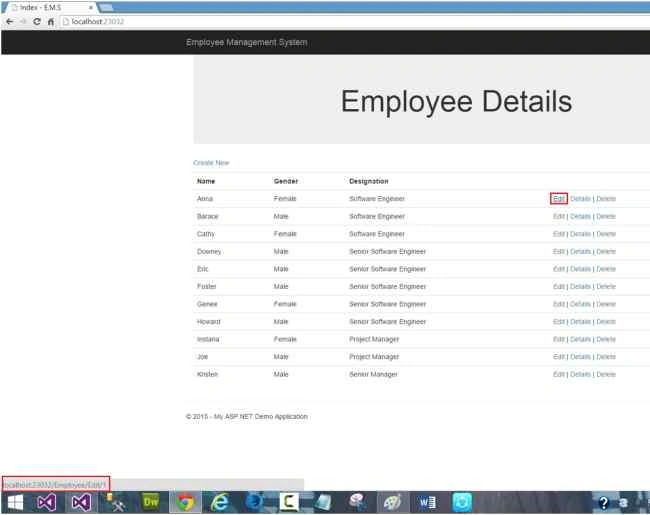This screenshot has height=515, width=650.
Task: Delete the Howard employee row
Action: tap(606, 321)
